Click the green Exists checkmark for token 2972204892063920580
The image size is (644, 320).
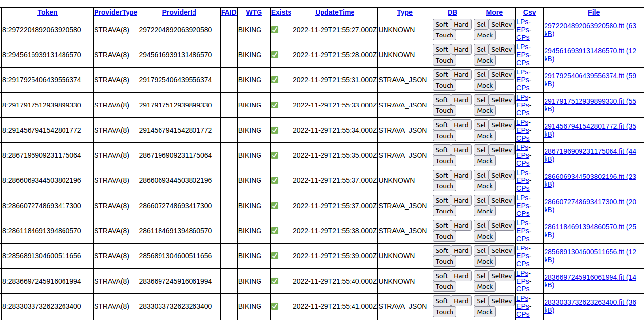click(275, 30)
